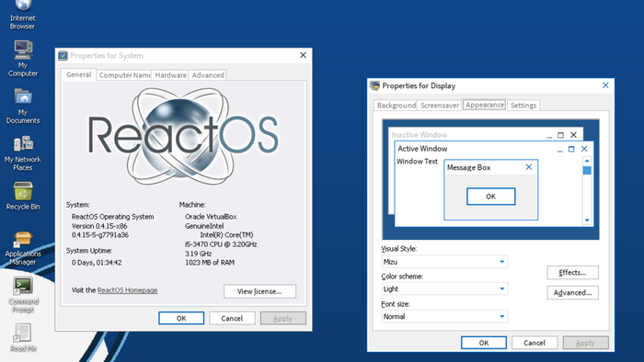Click the text "ReactOS Operating System"
This screenshot has height=362, width=644.
pyautogui.click(x=112, y=217)
